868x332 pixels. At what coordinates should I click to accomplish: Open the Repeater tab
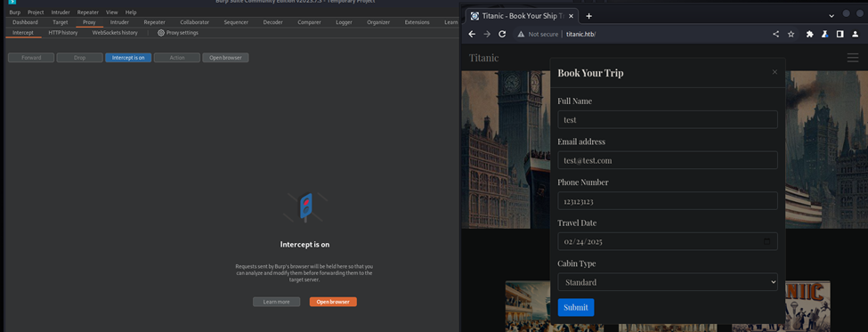(x=154, y=22)
